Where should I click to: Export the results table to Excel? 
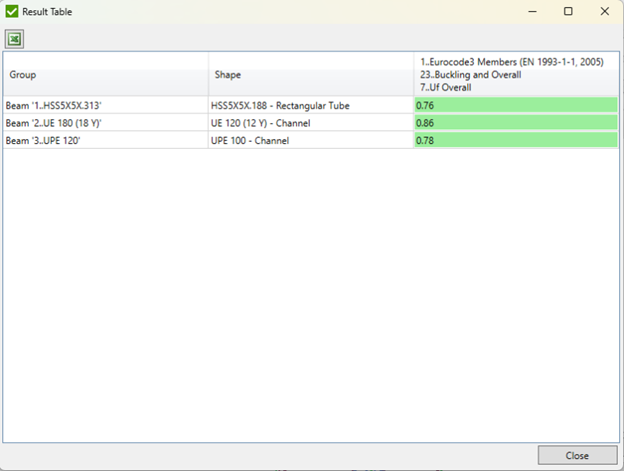pos(15,39)
